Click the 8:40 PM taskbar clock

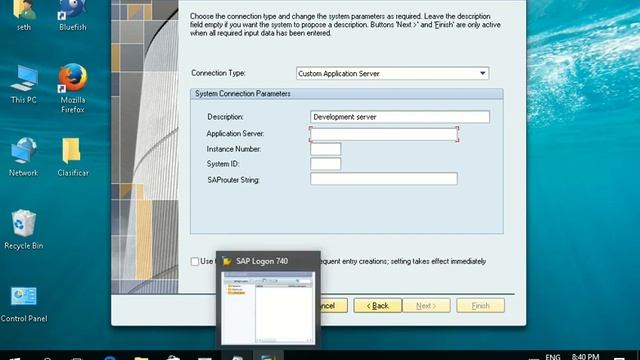pos(585,356)
